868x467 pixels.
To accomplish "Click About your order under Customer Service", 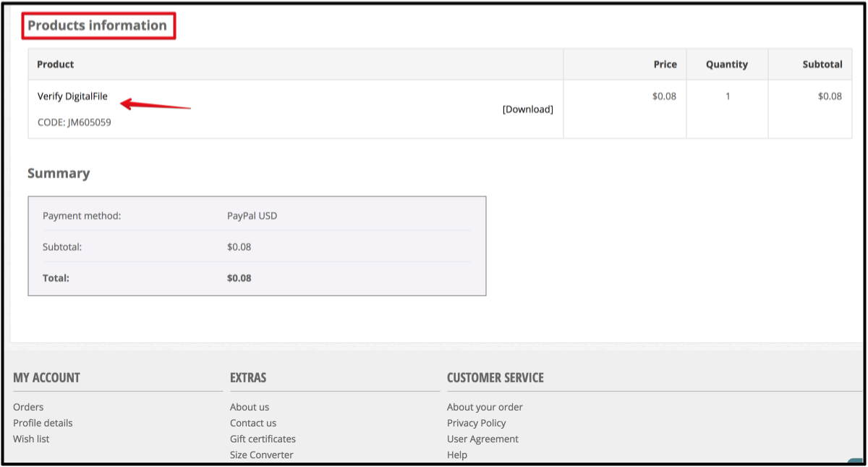I will (485, 407).
